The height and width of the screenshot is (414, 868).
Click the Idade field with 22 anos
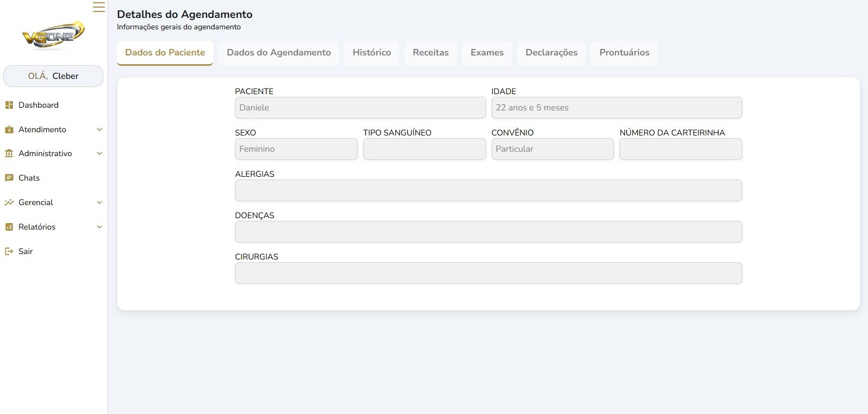pos(617,108)
